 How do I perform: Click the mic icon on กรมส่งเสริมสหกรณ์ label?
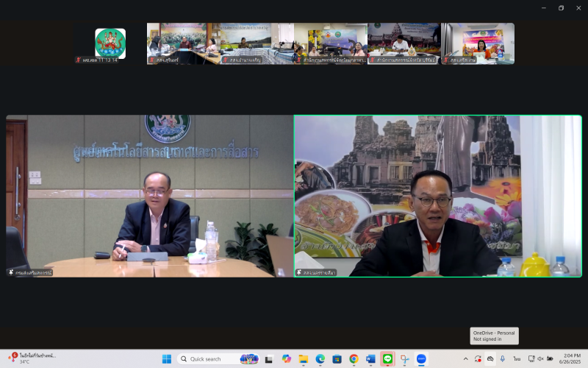click(11, 272)
